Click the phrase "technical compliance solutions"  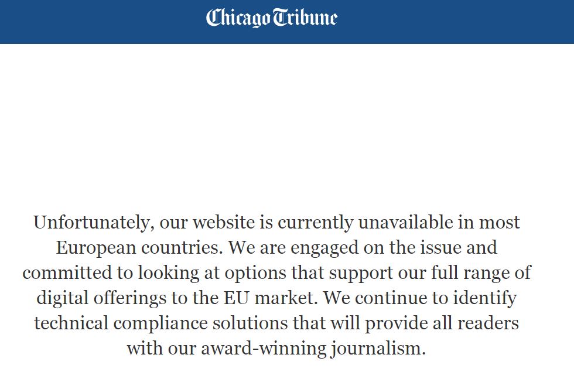click(161, 323)
